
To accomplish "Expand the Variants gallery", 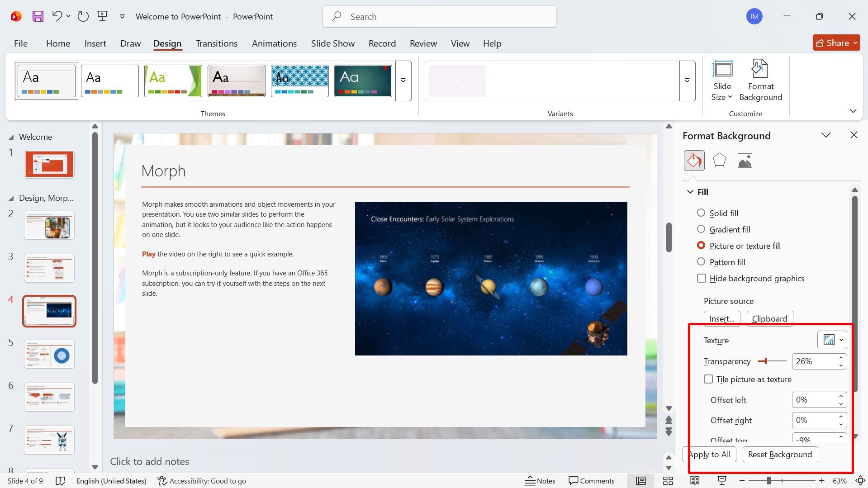I will point(687,81).
